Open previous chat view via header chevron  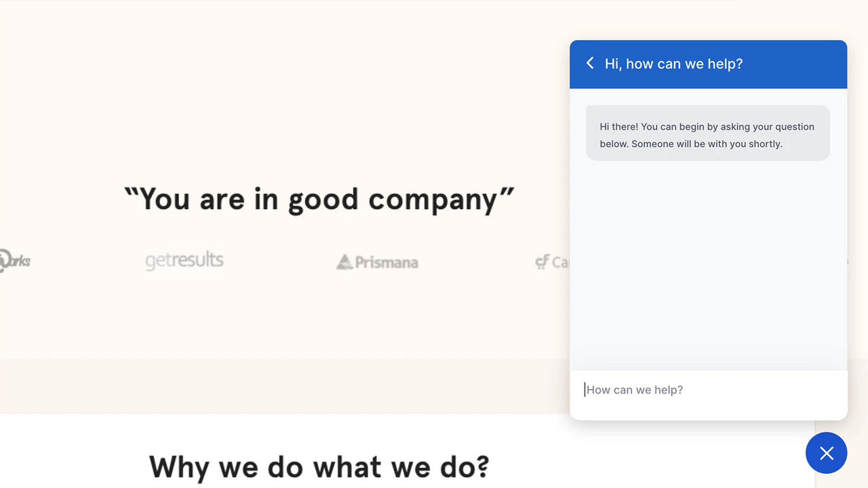click(x=589, y=63)
